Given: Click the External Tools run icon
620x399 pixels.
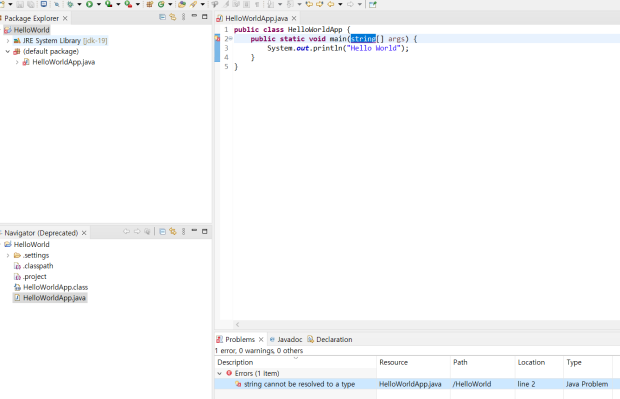Looking at the screenshot, I should click(128, 4).
